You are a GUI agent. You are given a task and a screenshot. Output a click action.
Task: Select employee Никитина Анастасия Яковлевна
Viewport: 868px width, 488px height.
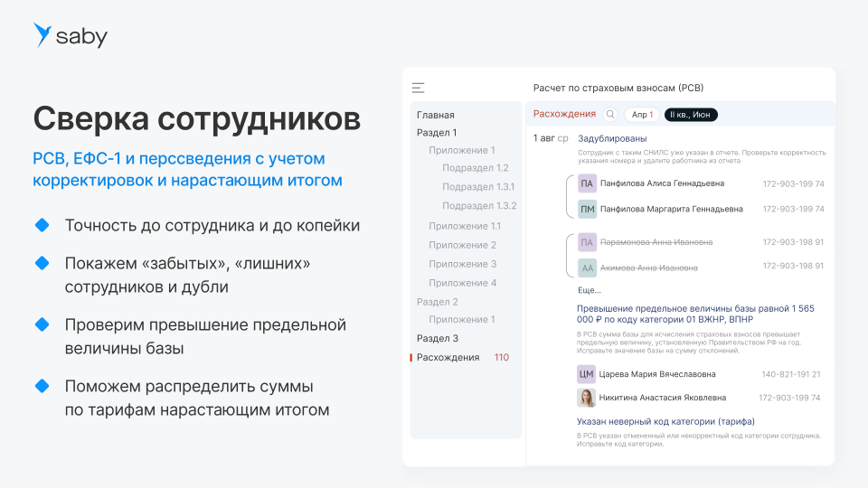click(x=662, y=398)
